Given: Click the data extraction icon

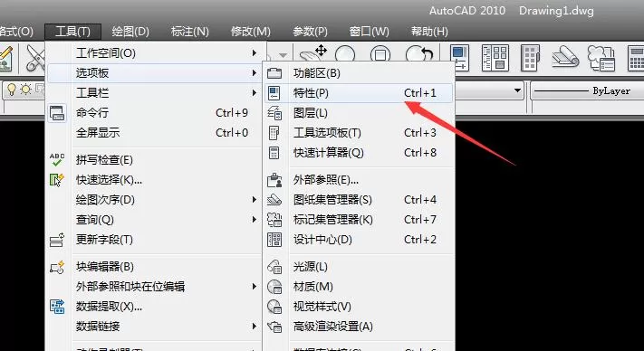Looking at the screenshot, I should [x=57, y=307].
